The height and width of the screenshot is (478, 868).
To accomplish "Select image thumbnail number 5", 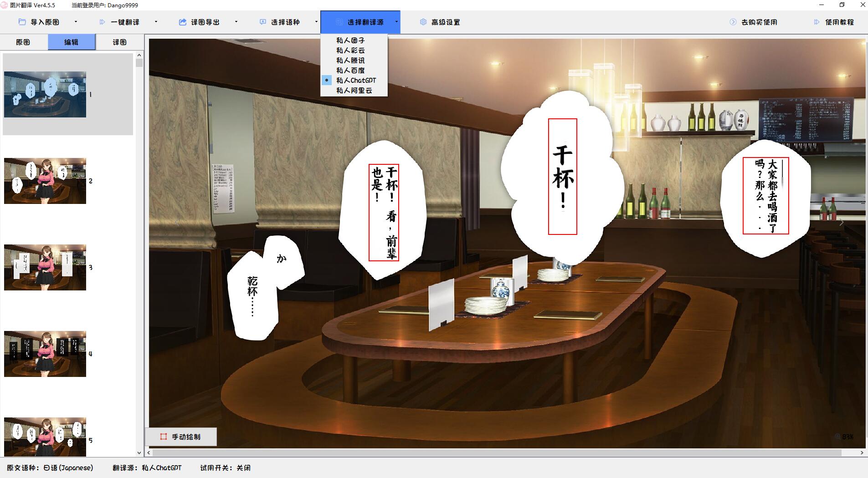I will (x=45, y=437).
